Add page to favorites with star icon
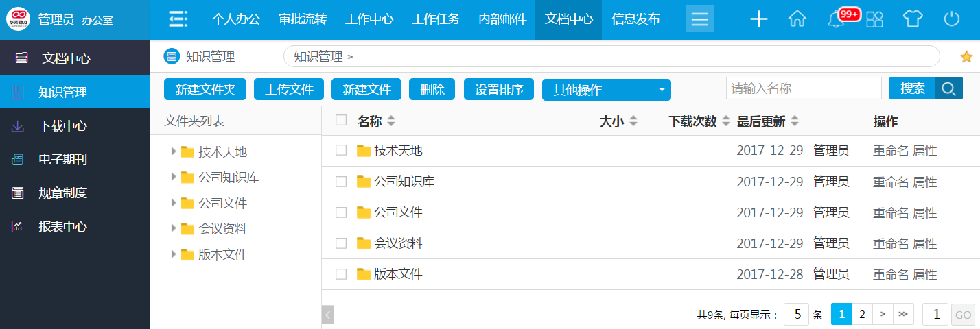 point(966,56)
